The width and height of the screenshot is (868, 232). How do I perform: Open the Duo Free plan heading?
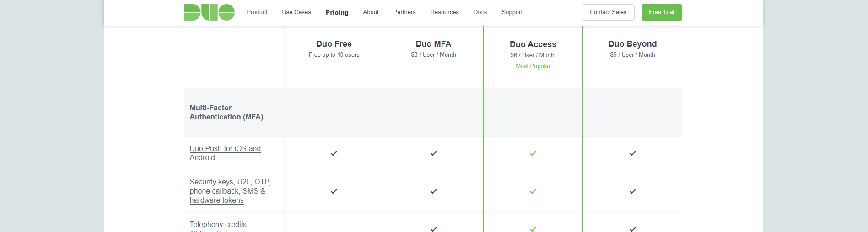pyautogui.click(x=334, y=44)
